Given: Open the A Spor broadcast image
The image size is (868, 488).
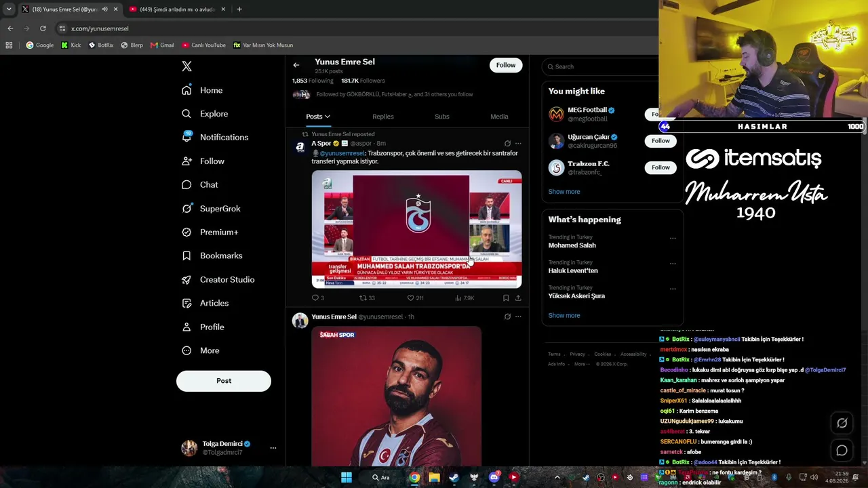Looking at the screenshot, I should tap(416, 229).
